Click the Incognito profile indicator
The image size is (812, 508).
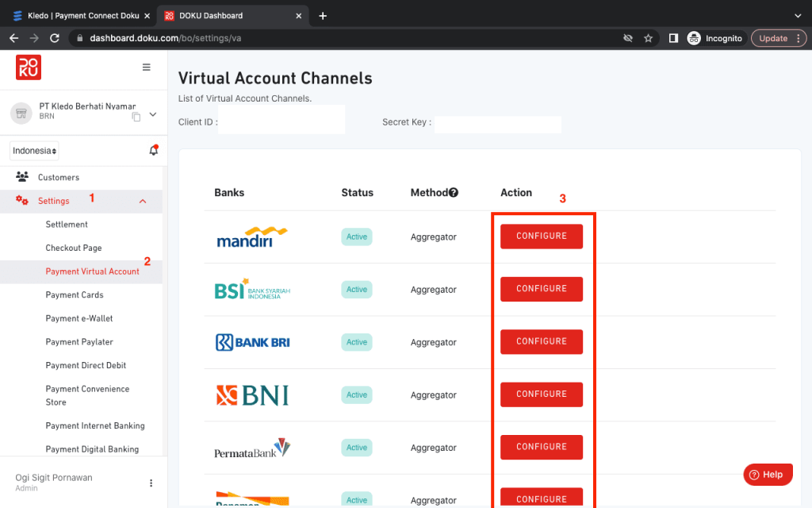pyautogui.click(x=716, y=38)
